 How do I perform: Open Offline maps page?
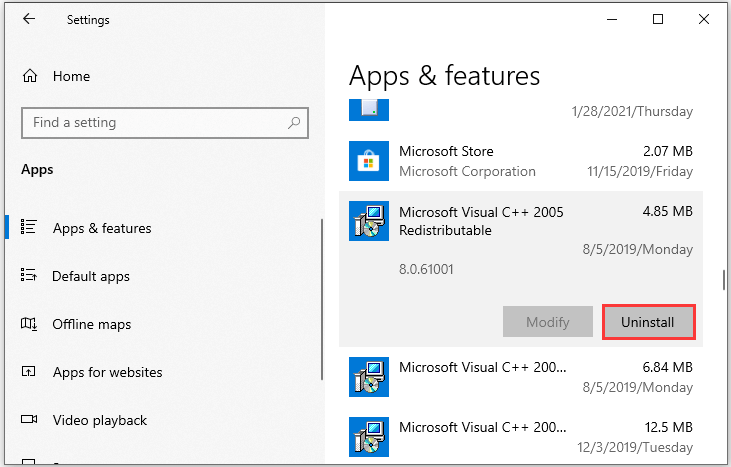[91, 324]
